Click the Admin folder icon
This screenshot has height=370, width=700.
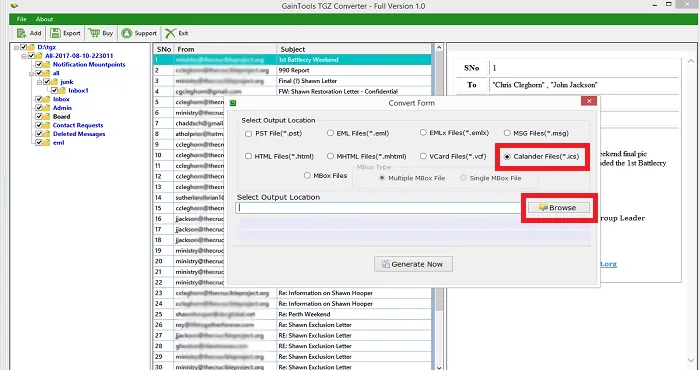point(46,108)
